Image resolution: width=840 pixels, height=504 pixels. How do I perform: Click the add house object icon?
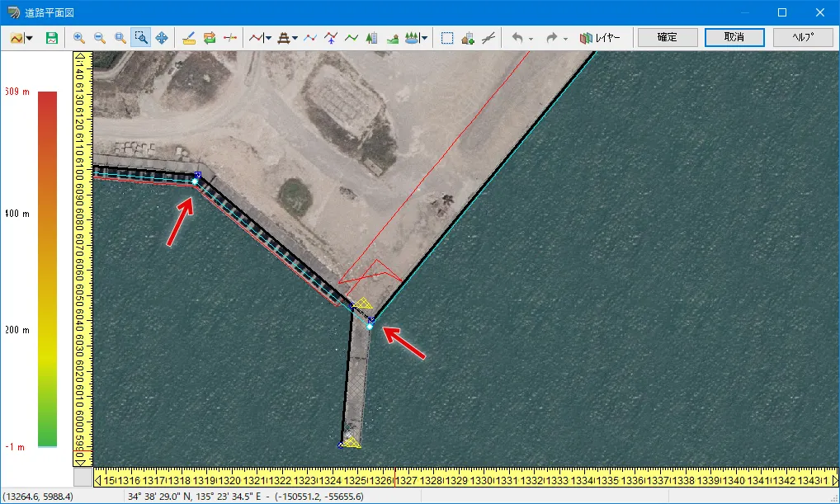click(468, 38)
